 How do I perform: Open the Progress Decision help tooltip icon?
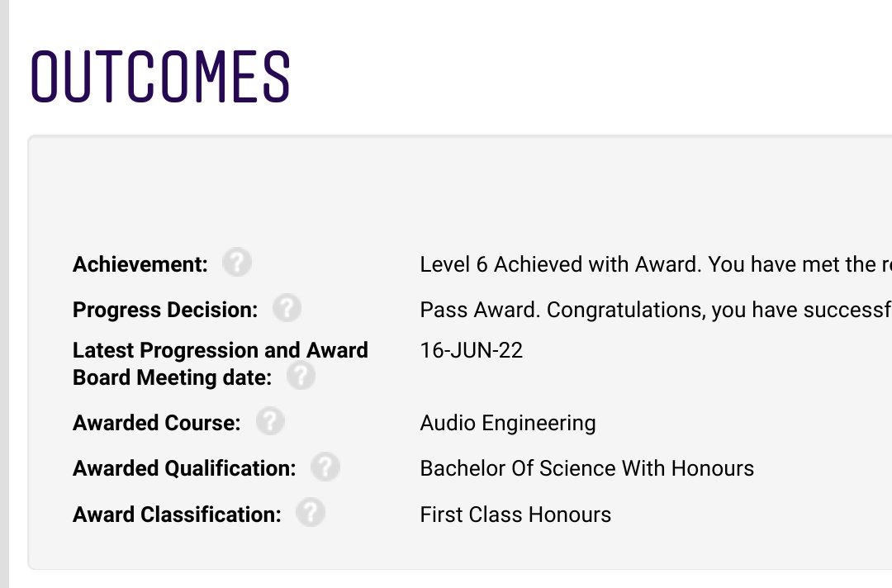287,308
